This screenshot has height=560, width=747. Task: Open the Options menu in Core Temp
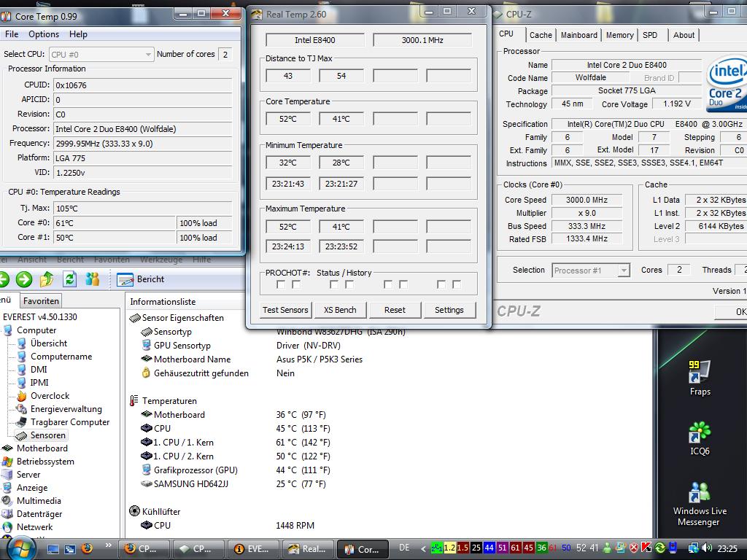(44, 34)
